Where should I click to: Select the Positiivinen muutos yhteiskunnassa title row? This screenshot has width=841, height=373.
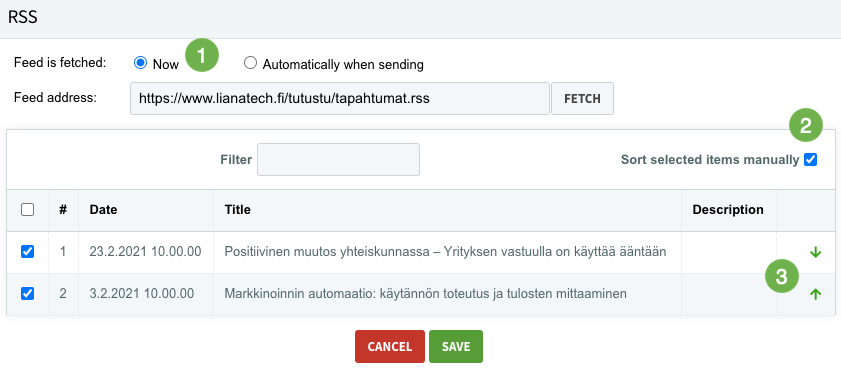420,252
